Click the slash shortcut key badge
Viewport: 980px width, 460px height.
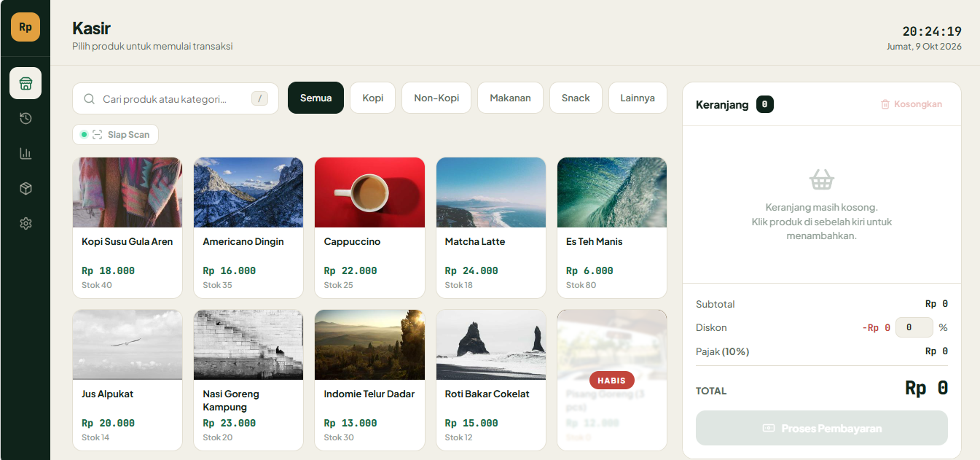(x=259, y=98)
